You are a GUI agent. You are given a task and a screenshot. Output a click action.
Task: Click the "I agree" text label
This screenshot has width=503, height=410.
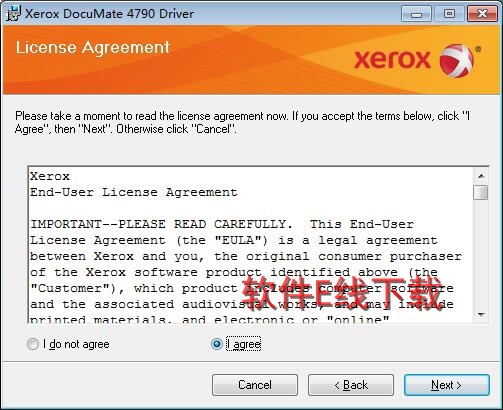pyautogui.click(x=244, y=344)
